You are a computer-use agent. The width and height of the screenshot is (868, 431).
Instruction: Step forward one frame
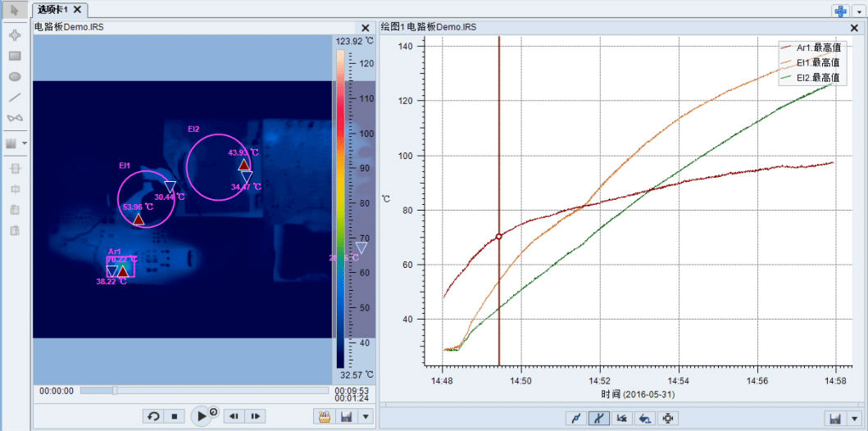[255, 416]
